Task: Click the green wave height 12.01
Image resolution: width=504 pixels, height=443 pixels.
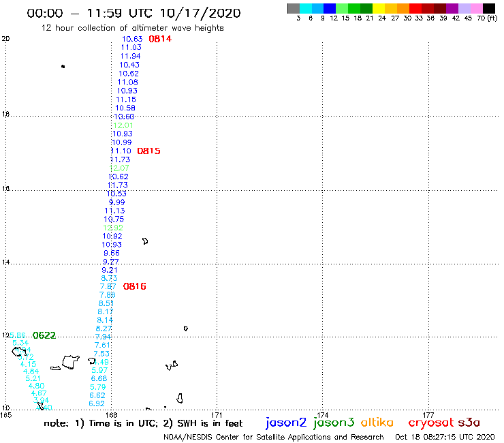Action: coord(123,125)
